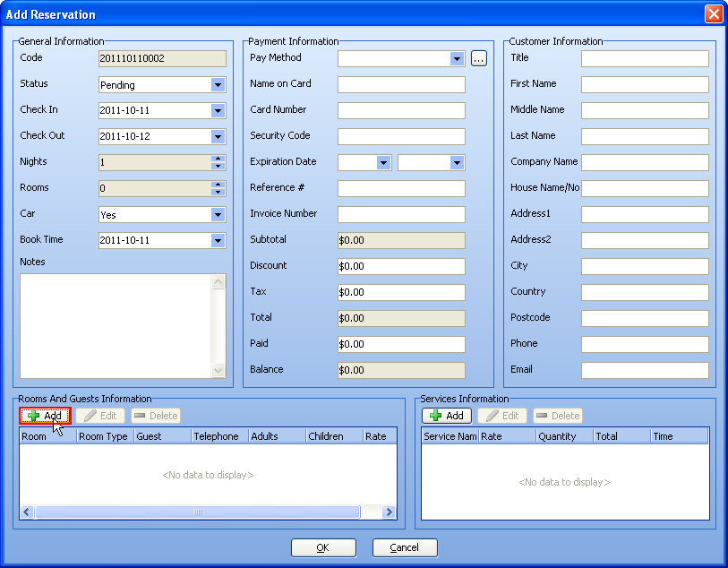Increase the Nights spinner value

218,159
